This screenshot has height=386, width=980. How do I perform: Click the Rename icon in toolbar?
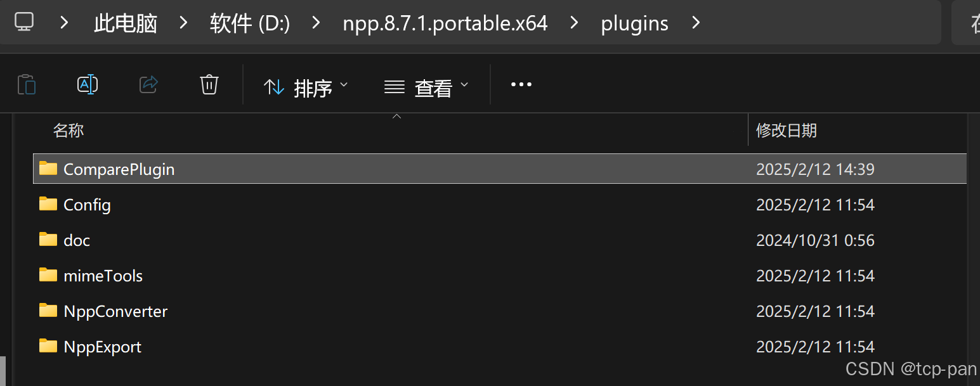[88, 84]
